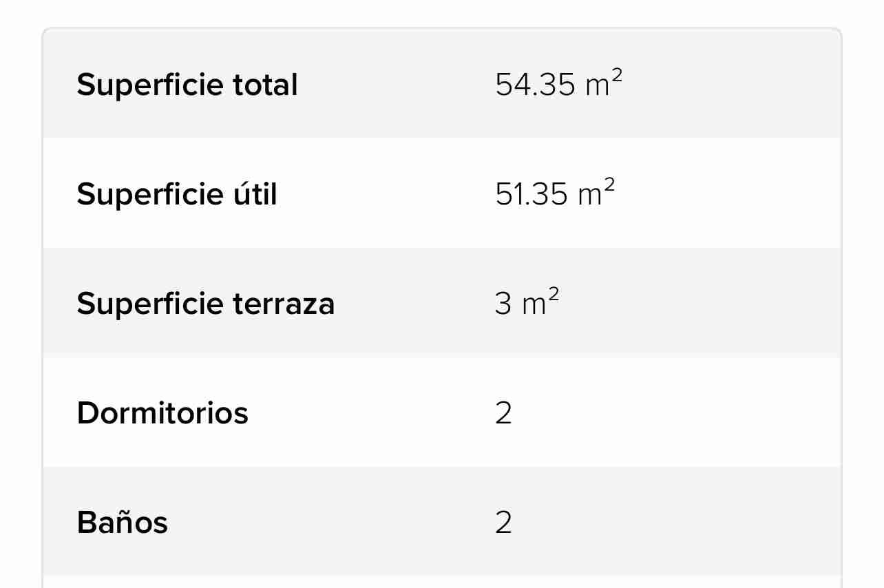The width and height of the screenshot is (884, 588).
Task: Select the 51.35 m² value
Action: coord(555,194)
